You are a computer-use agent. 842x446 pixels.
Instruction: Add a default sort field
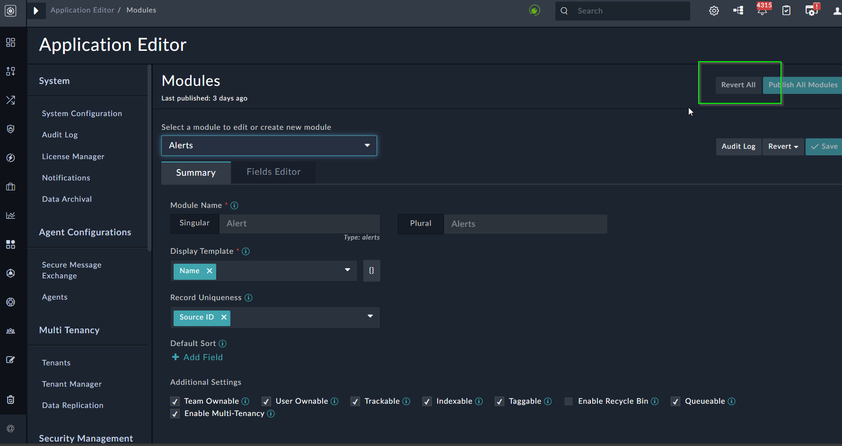click(x=197, y=357)
